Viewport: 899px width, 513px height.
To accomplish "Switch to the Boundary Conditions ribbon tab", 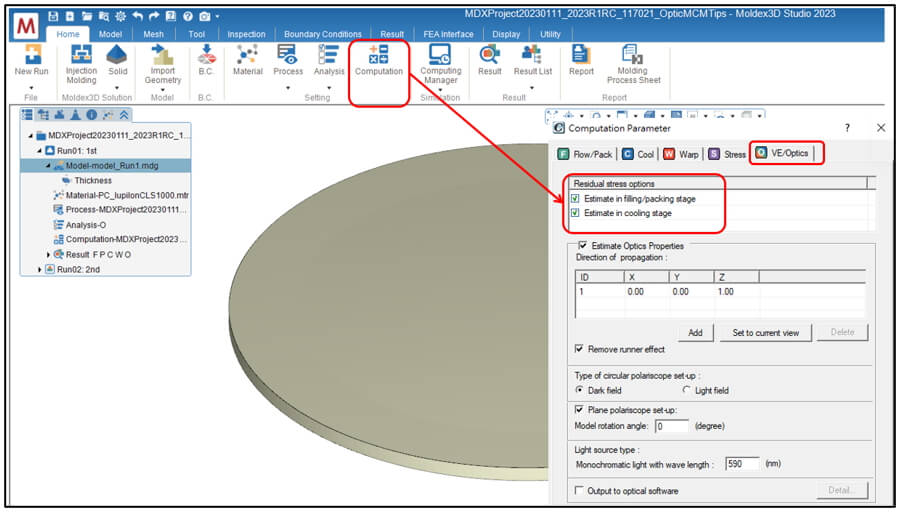I will coord(323,34).
